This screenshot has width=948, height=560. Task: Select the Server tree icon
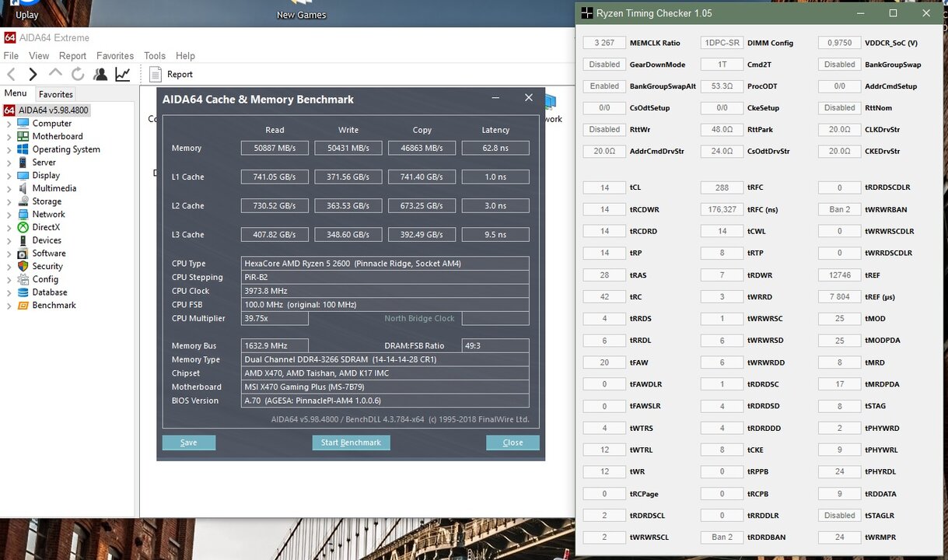[x=23, y=163]
